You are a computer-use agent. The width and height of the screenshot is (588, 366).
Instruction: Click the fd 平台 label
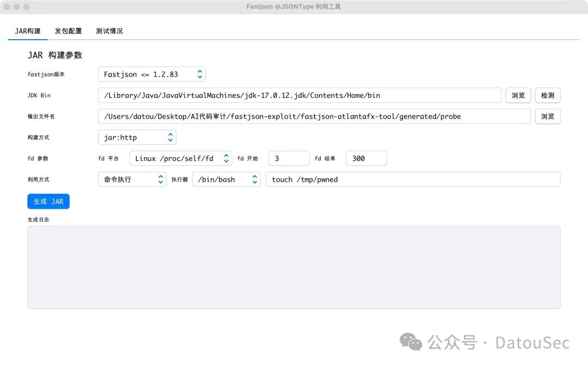[108, 158]
